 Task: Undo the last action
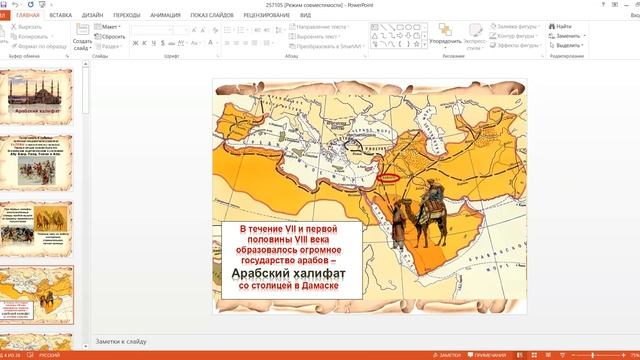[x=16, y=4]
